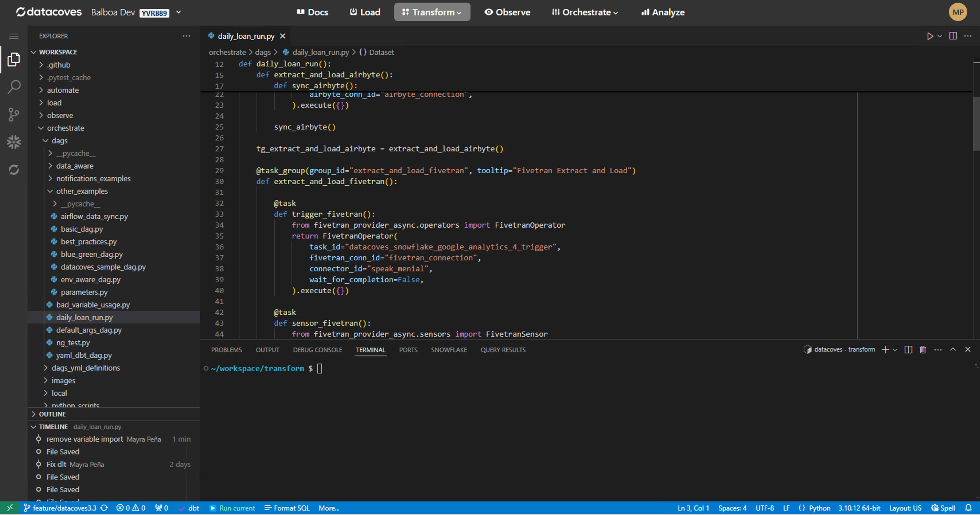Viewport: 980px width, 515px height.
Task: Select 'remove variable import' timeline entry
Action: [114, 439]
